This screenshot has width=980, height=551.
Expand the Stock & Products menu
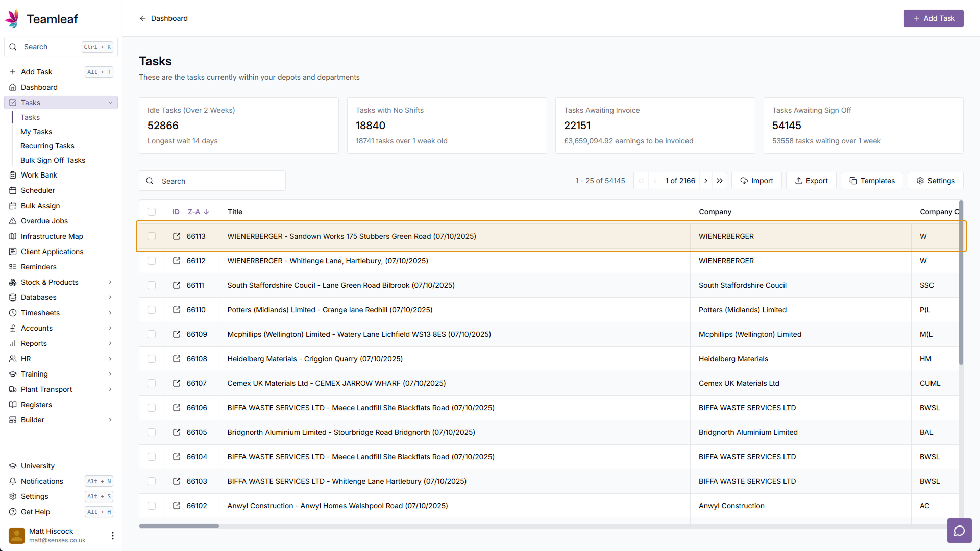[x=110, y=282]
